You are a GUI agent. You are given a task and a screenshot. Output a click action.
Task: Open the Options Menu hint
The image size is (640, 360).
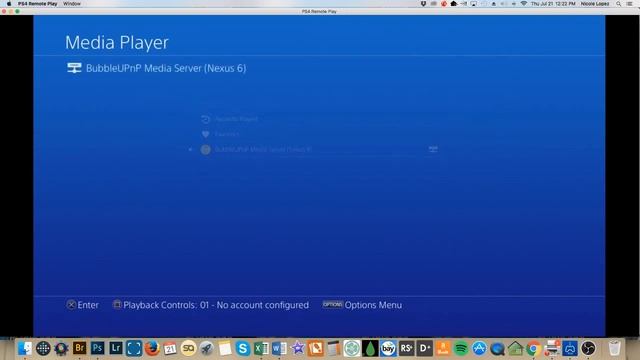coord(373,305)
